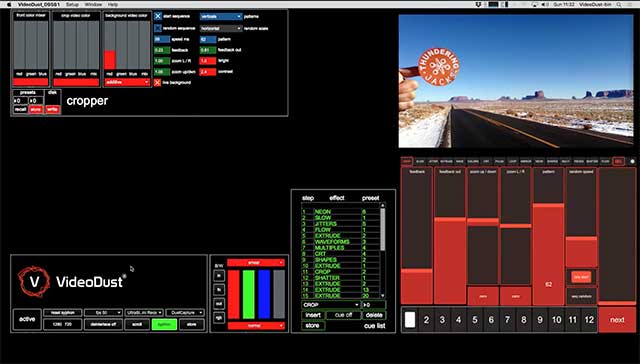Click the red color bar
Viewport: 640px width, 364px height.
point(234,294)
